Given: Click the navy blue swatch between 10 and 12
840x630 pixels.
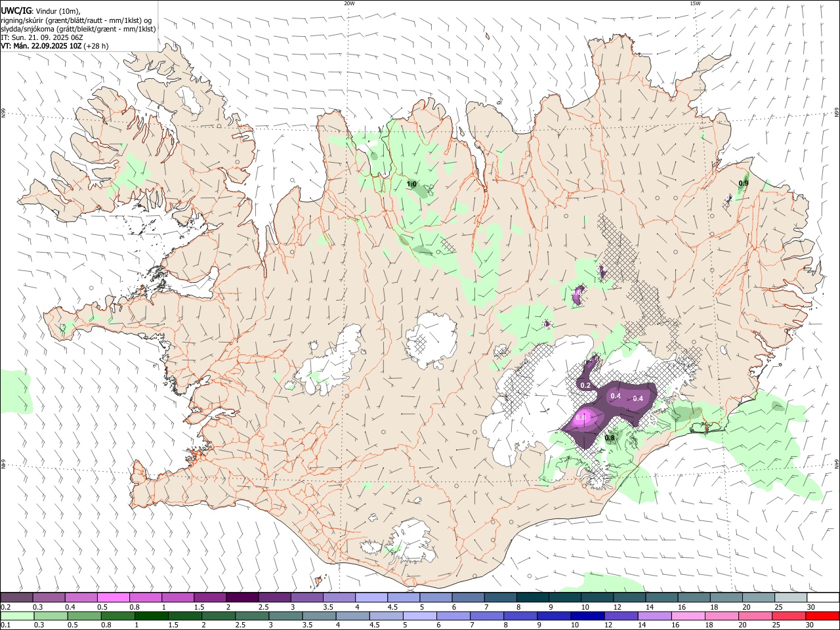Looking at the screenshot, I should 588,616.
